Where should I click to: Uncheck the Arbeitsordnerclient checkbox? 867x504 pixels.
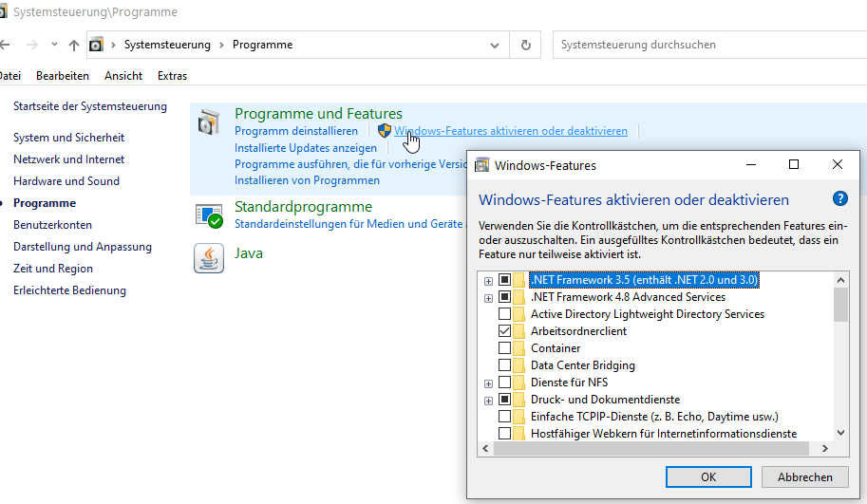tap(505, 331)
